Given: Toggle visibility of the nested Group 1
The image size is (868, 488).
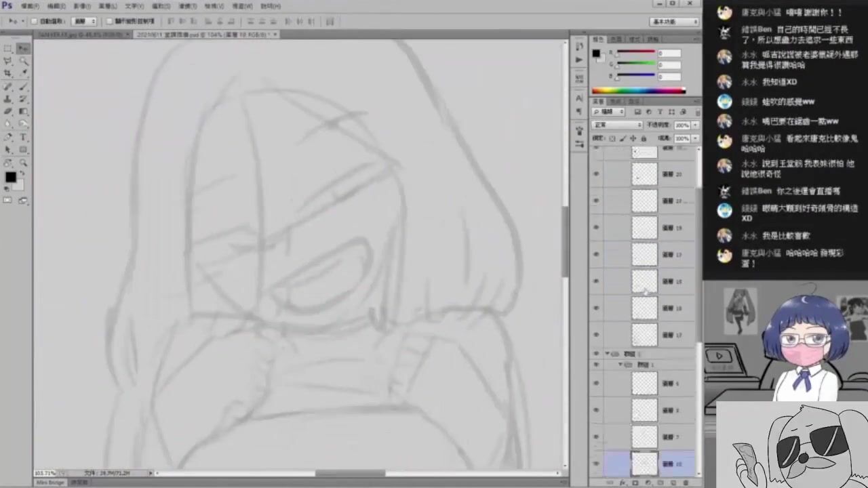Looking at the screenshot, I should click(596, 365).
